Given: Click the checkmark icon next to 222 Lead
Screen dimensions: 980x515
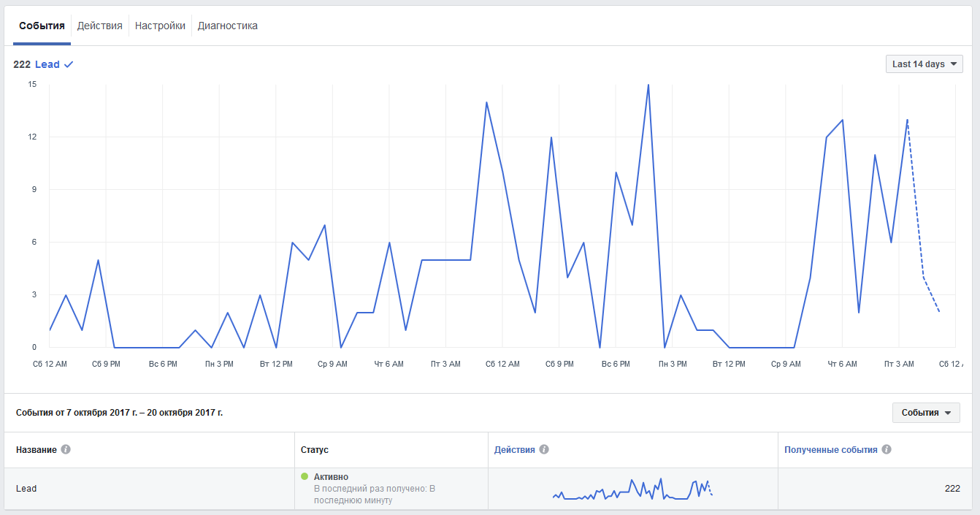Looking at the screenshot, I should [69, 64].
